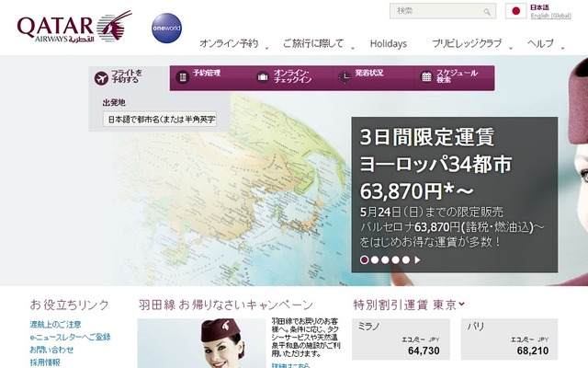Select the fifth banner carousel dot

point(406,259)
